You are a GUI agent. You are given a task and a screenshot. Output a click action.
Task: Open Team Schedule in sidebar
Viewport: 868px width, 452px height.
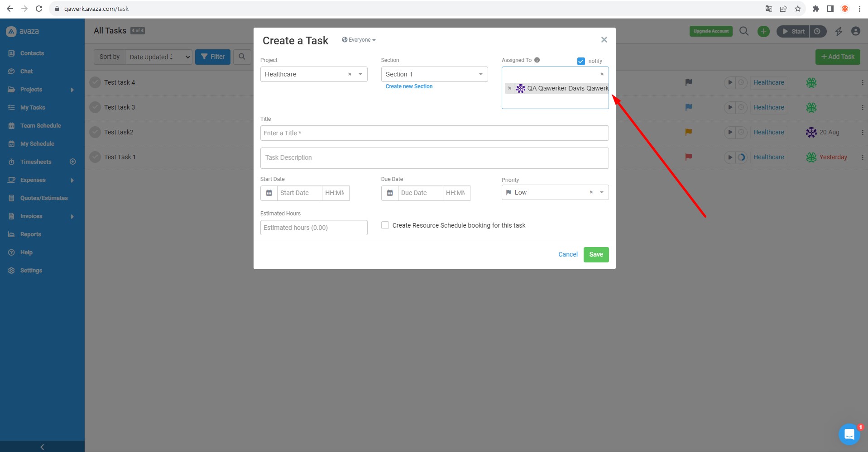(x=40, y=125)
